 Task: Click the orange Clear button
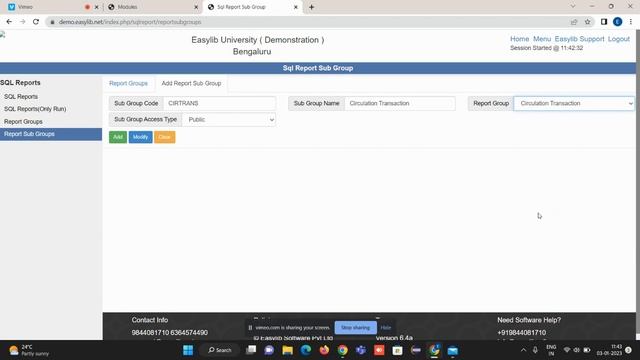[x=164, y=137]
